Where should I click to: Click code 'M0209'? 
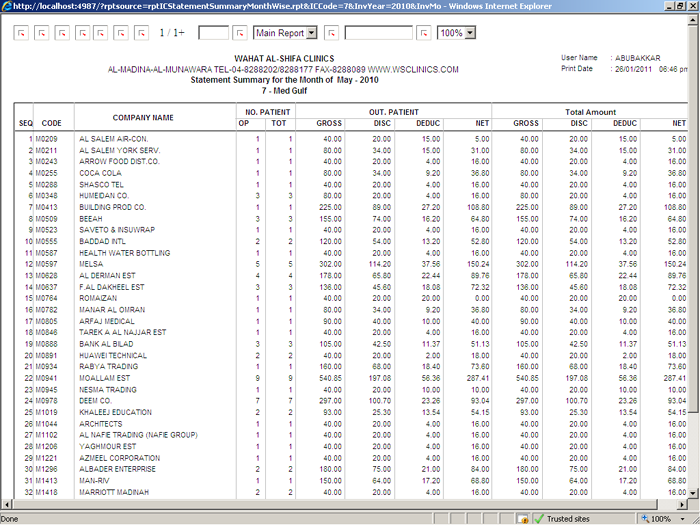pos(46,139)
